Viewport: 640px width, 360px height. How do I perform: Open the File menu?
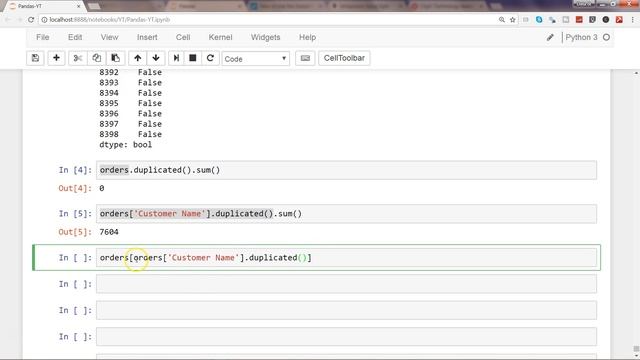point(42,37)
